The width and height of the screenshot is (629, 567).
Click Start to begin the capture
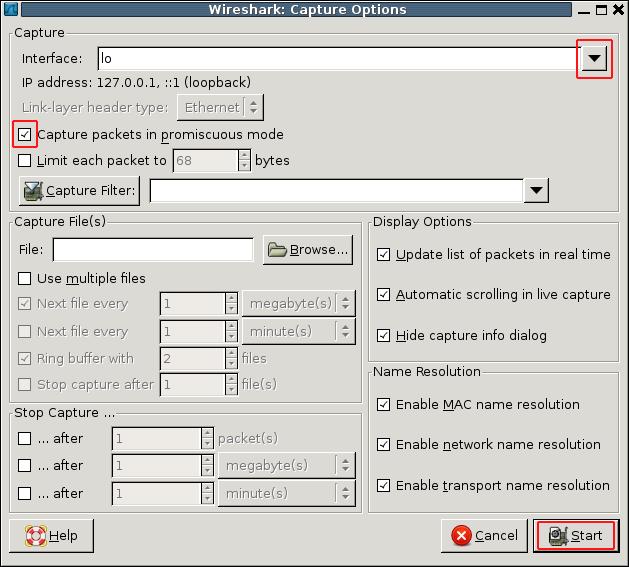pos(576,536)
